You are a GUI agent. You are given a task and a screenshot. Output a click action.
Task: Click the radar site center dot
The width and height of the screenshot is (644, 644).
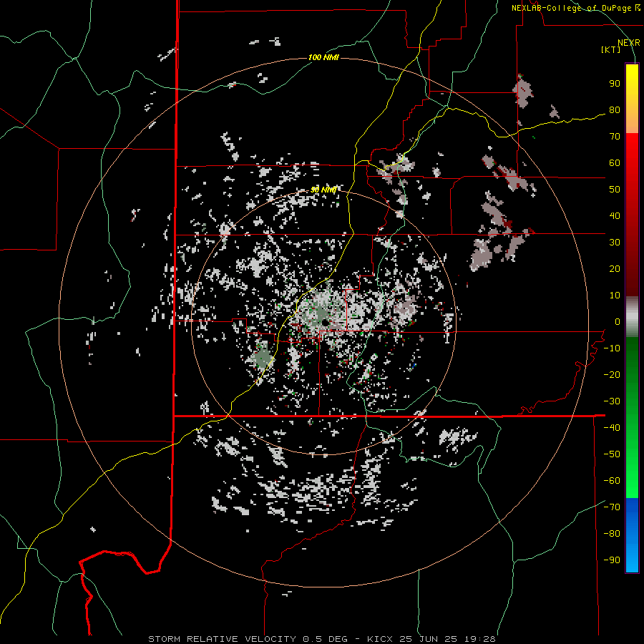click(x=325, y=323)
